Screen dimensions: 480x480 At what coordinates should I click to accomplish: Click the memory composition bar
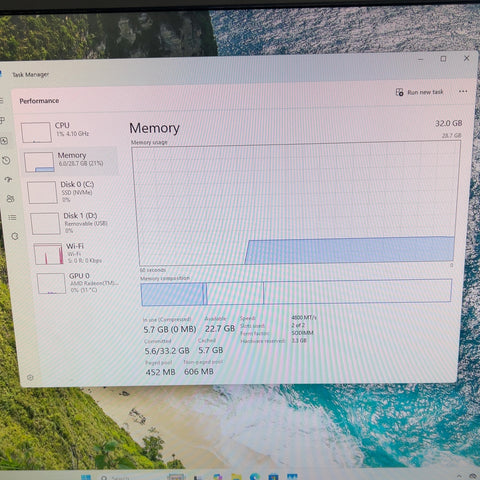[x=296, y=292]
